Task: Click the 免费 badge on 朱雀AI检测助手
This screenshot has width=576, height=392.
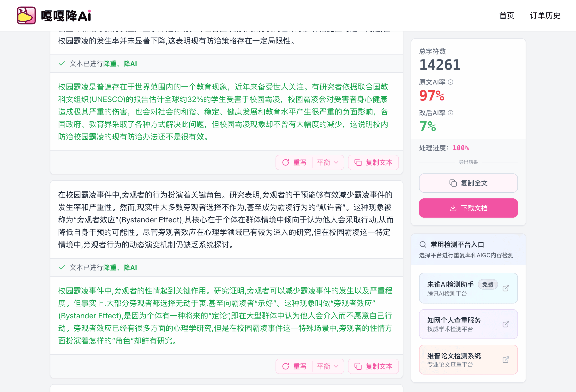Action: coord(487,284)
